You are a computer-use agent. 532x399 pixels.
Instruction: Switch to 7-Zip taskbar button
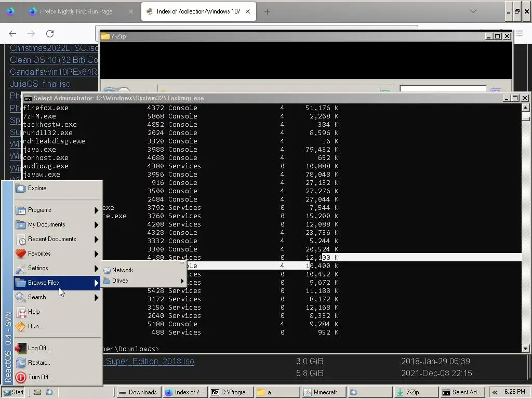click(416, 392)
